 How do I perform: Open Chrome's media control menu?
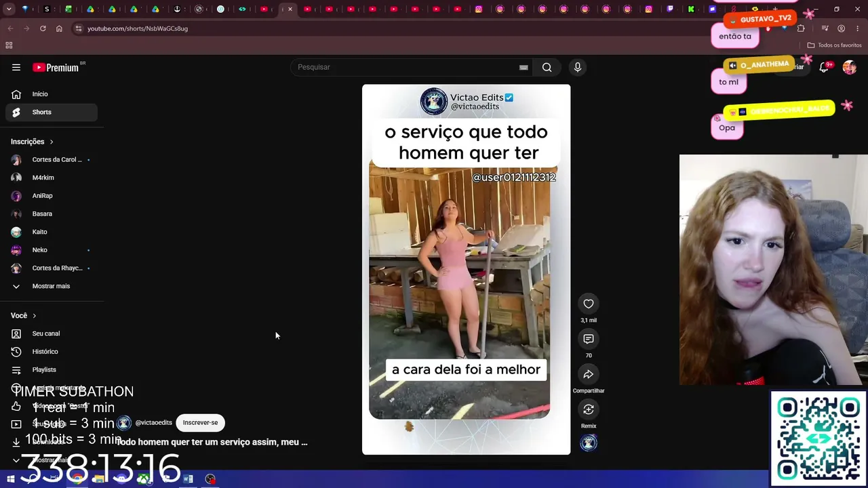pyautogui.click(x=825, y=28)
